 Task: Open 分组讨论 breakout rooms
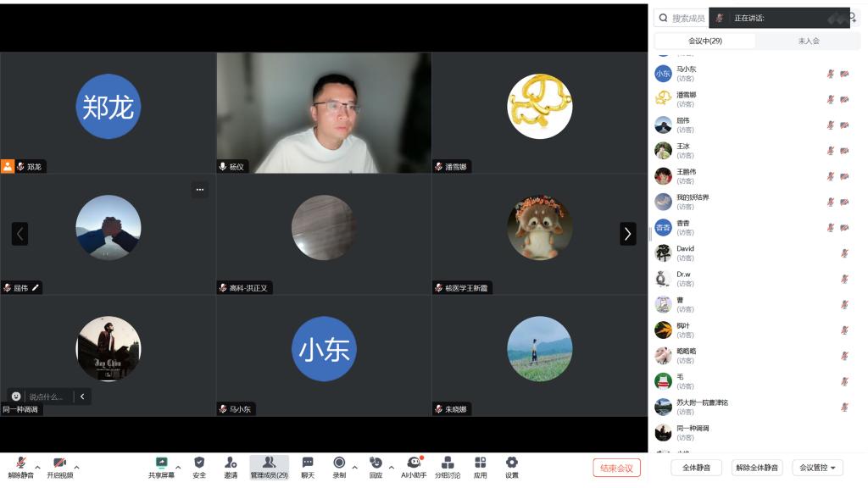click(448, 467)
